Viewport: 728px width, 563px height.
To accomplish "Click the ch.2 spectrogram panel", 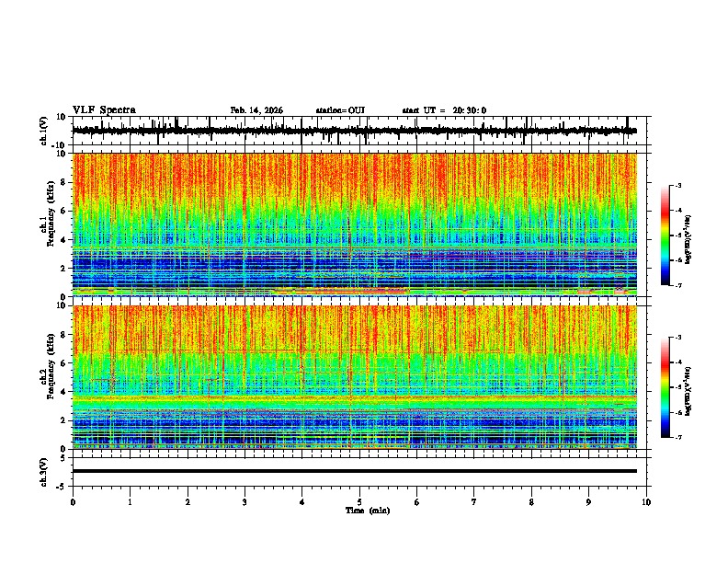I will (355, 377).
